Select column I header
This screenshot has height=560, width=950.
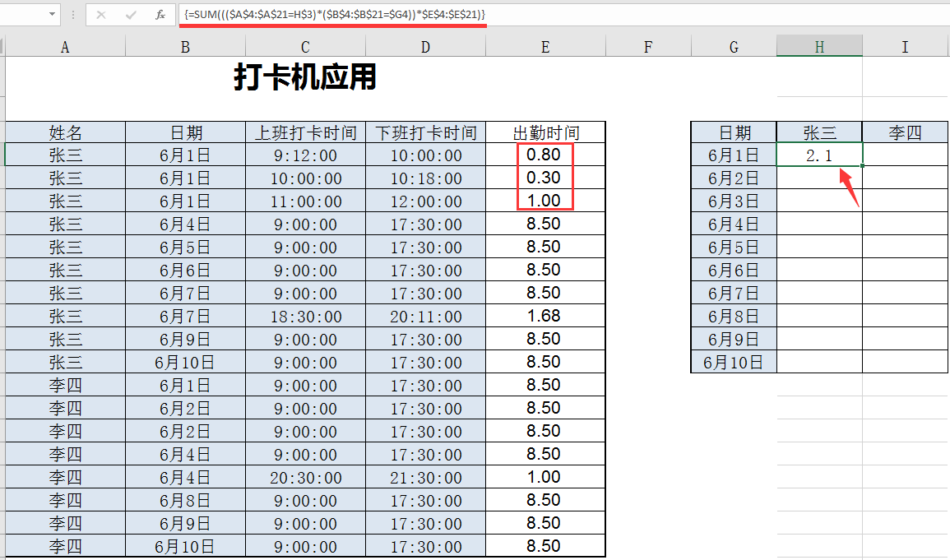[x=905, y=47]
